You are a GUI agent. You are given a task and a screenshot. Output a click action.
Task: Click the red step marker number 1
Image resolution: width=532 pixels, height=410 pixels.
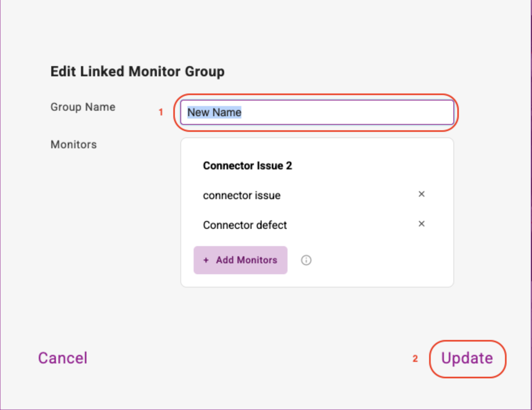coord(161,112)
